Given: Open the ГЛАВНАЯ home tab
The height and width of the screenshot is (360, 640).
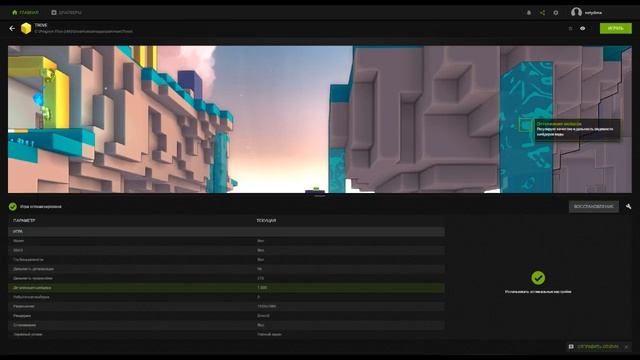Looking at the screenshot, I should click(25, 12).
